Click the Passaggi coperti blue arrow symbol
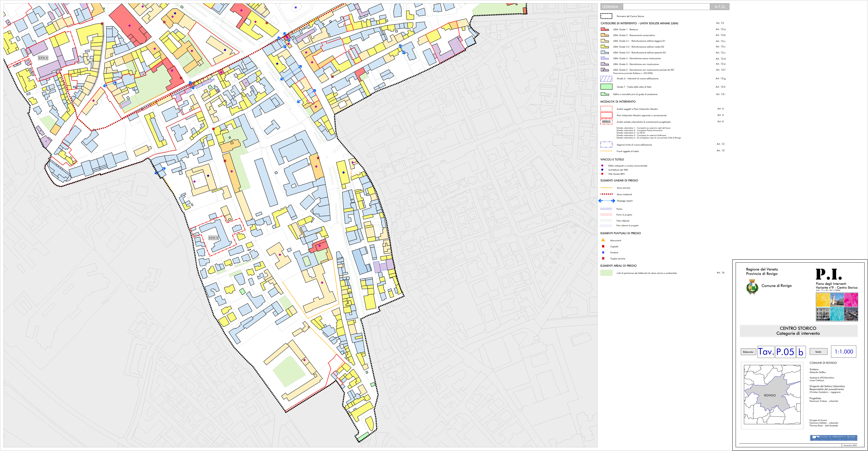Viewport: 868px width, 451px height. (x=607, y=201)
